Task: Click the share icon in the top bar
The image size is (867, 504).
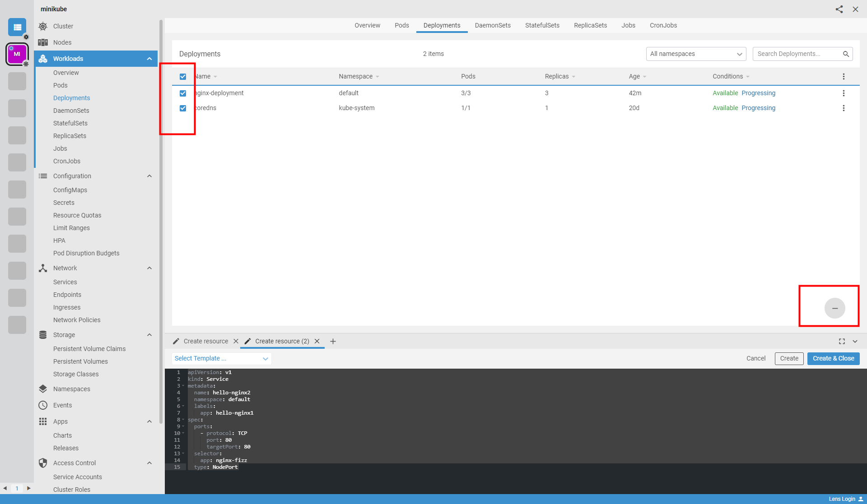Action: [839, 9]
